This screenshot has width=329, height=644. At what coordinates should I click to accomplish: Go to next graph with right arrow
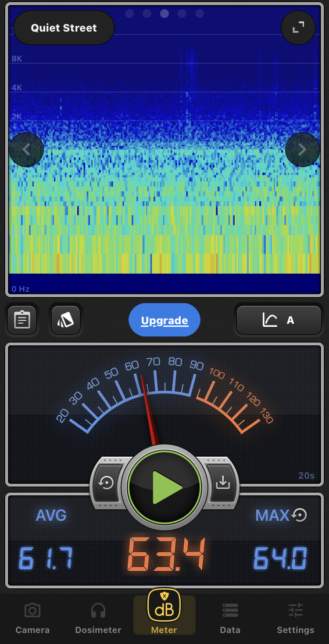[x=302, y=150]
